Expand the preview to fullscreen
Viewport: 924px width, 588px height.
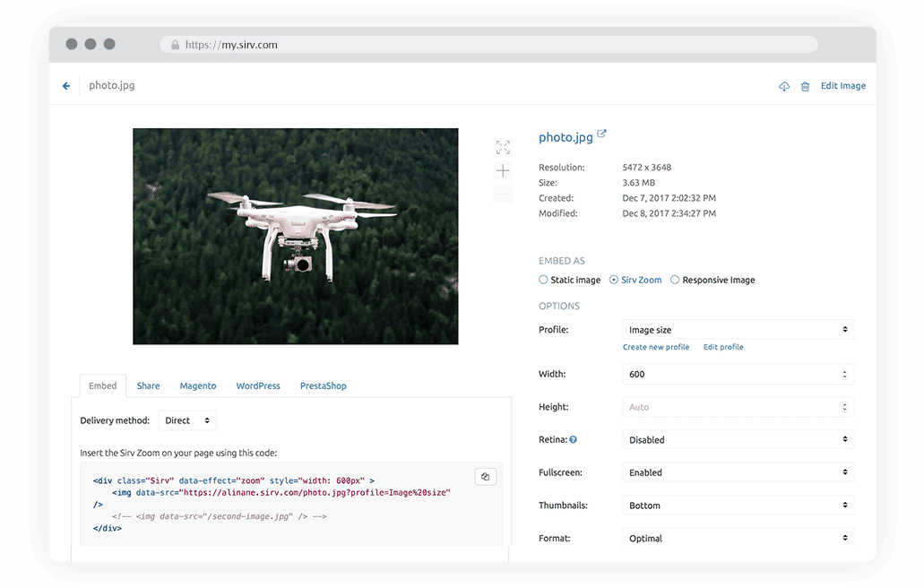[503, 147]
